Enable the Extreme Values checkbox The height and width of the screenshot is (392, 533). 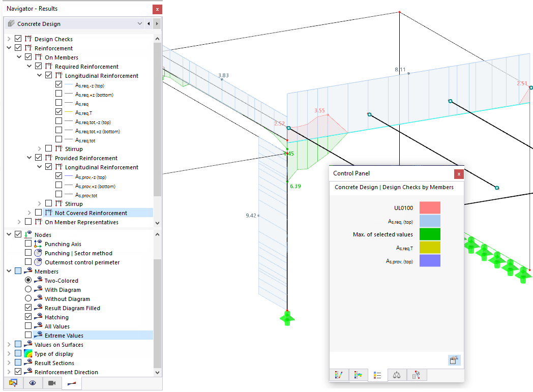pos(28,335)
